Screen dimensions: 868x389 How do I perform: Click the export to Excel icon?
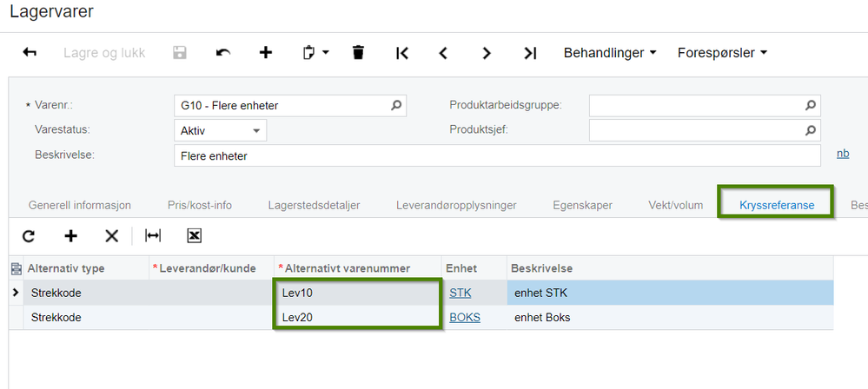click(195, 236)
